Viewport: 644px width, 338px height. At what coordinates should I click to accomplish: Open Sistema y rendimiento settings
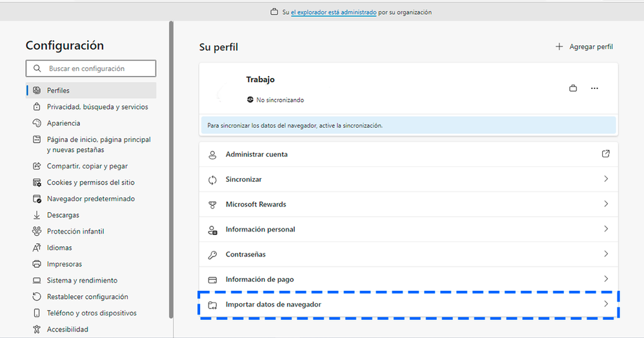tap(91, 281)
